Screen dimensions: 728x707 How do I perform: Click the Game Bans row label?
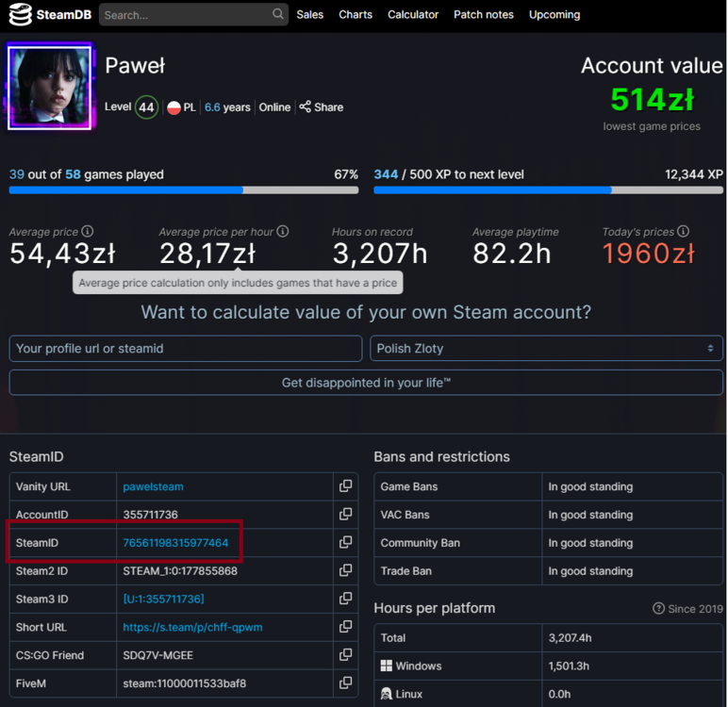pyautogui.click(x=409, y=486)
